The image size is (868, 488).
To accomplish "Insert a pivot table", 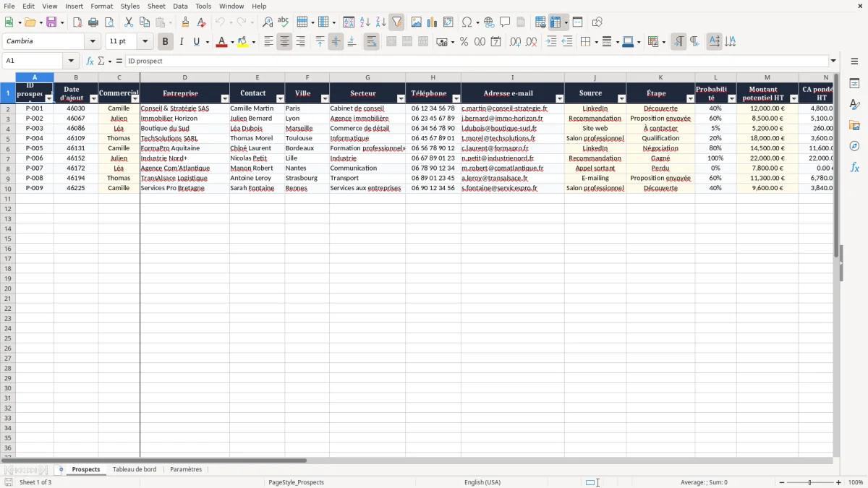I will click(448, 22).
